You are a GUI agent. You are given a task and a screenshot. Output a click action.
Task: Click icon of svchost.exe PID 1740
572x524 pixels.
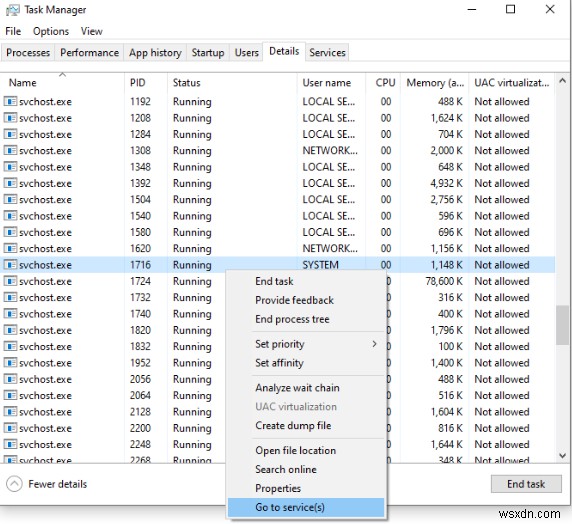10,313
